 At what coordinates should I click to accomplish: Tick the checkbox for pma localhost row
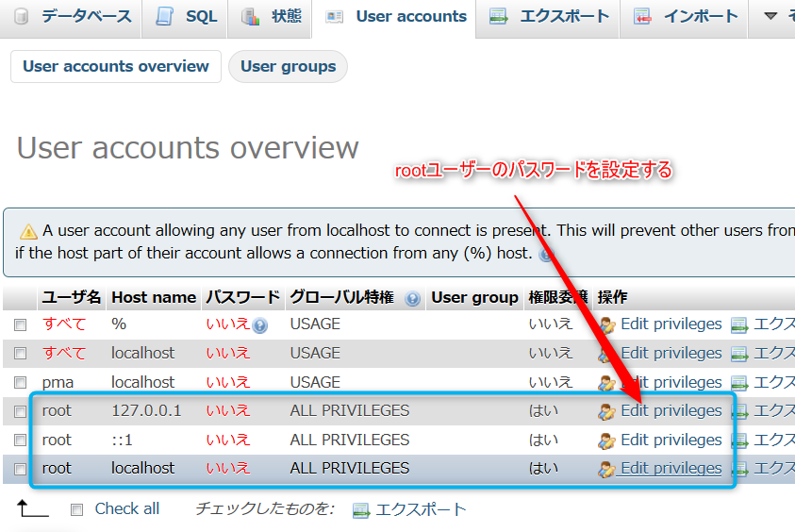pyautogui.click(x=21, y=382)
